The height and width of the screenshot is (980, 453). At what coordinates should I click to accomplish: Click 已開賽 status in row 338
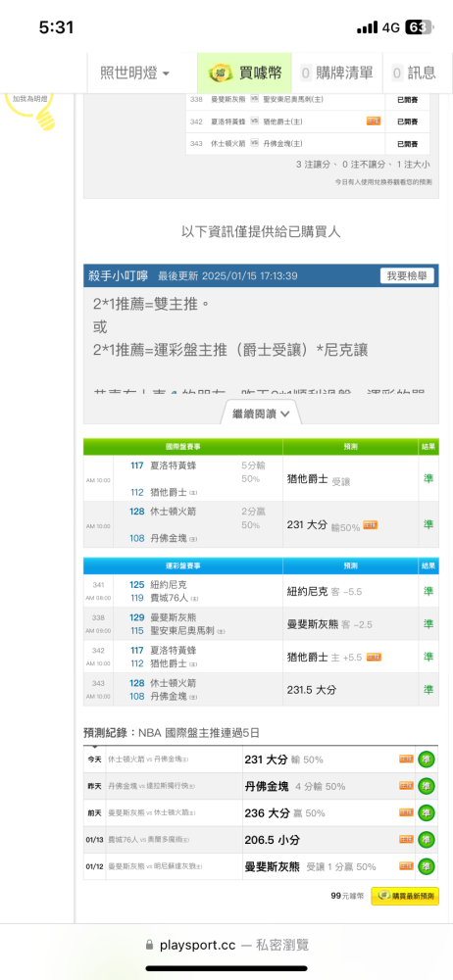click(408, 99)
